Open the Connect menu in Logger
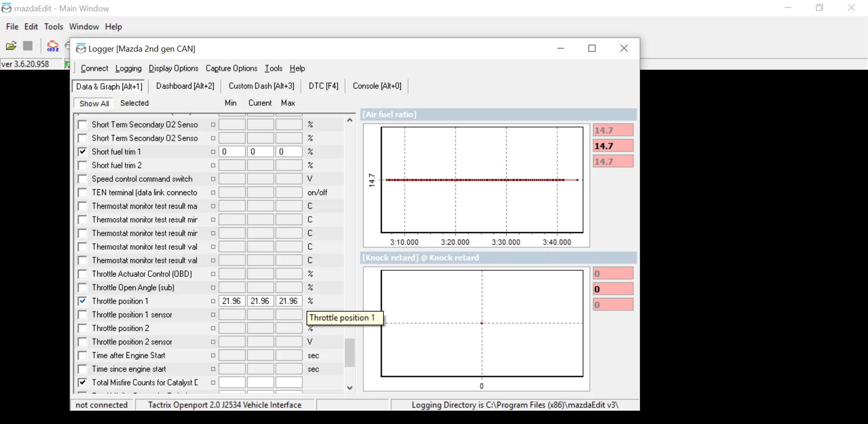868x424 pixels. pos(94,68)
